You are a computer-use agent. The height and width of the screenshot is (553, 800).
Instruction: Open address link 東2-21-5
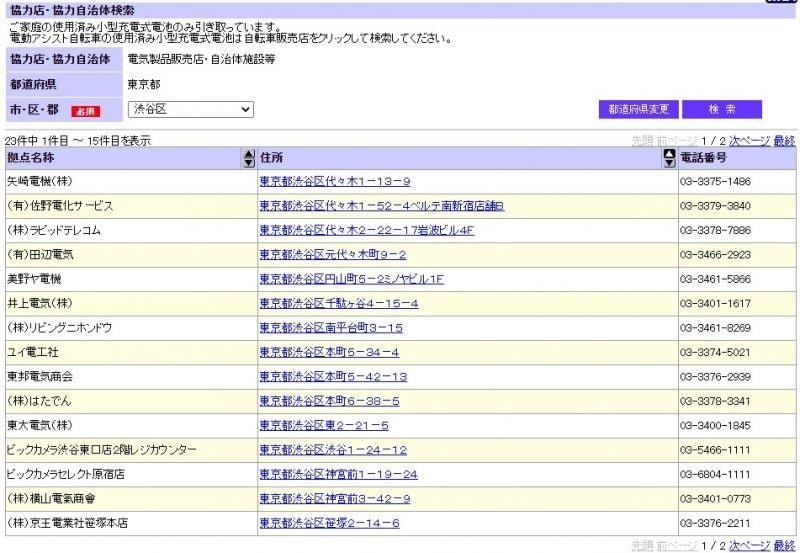pyautogui.click(x=324, y=425)
